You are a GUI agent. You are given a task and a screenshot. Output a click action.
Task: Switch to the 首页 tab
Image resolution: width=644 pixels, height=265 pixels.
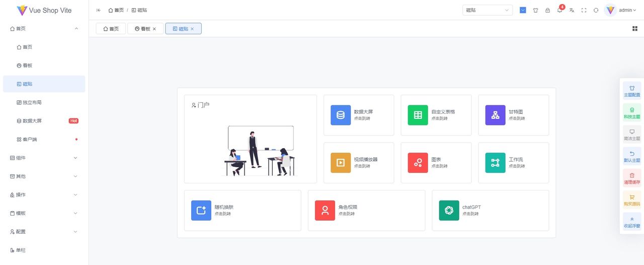coord(111,29)
